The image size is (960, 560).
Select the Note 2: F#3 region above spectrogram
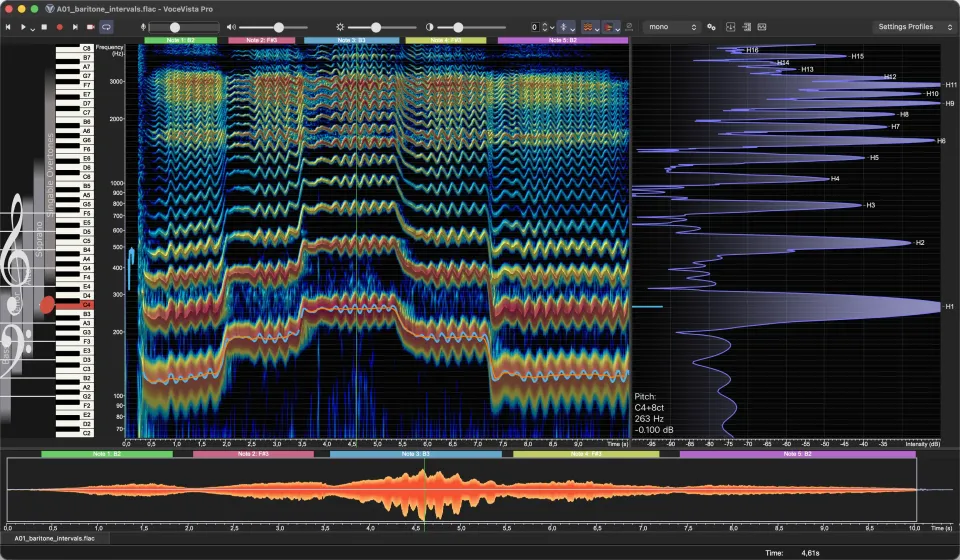261,40
